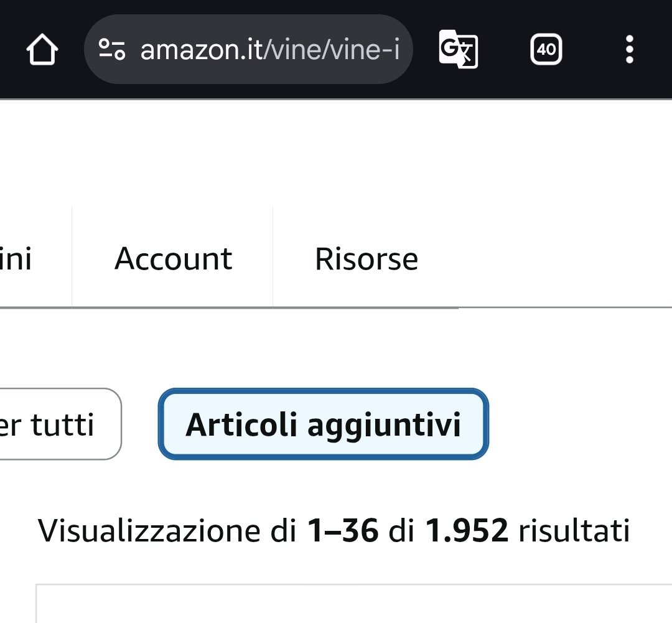Open the three-dot browser menu
The image size is (672, 623).
click(629, 49)
